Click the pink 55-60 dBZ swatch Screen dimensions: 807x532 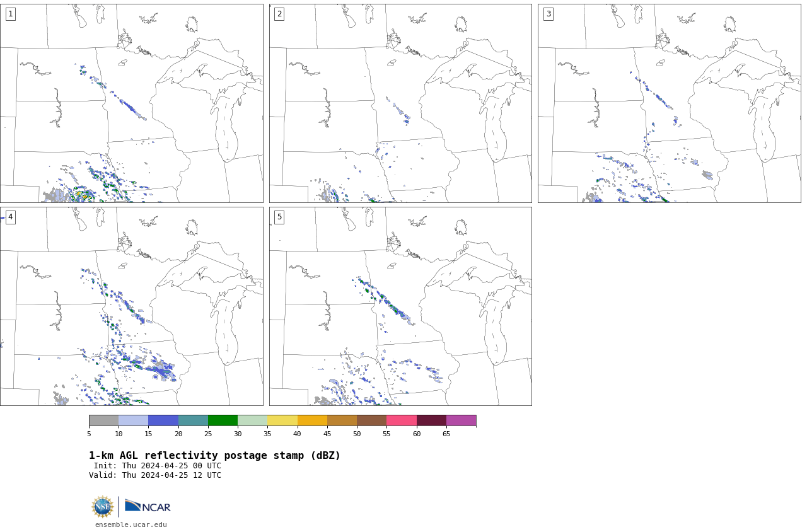click(402, 420)
